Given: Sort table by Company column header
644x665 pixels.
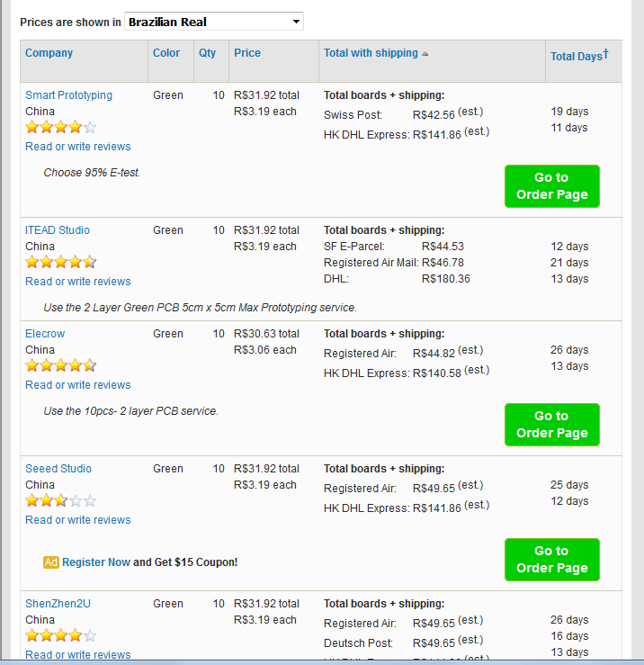Looking at the screenshot, I should [49, 53].
